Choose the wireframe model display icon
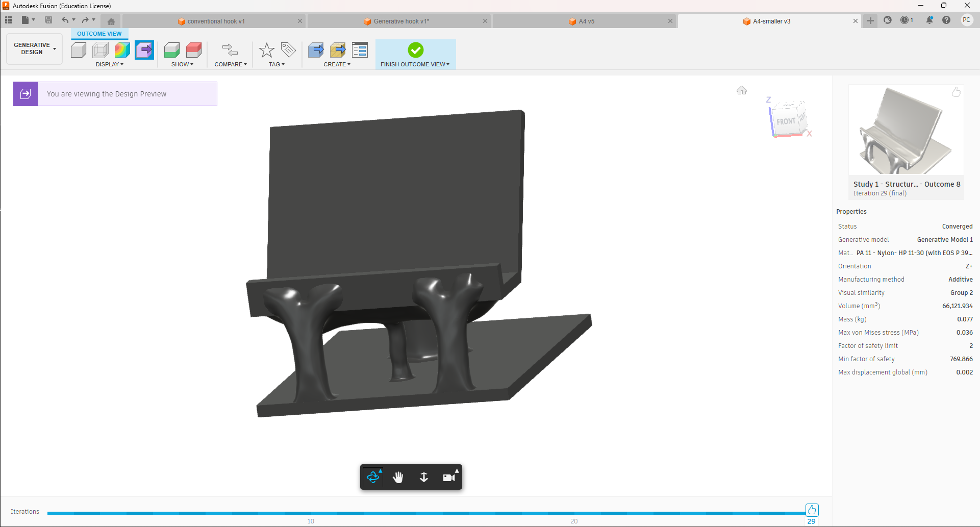Screen dimensions: 980x527 tap(100, 50)
